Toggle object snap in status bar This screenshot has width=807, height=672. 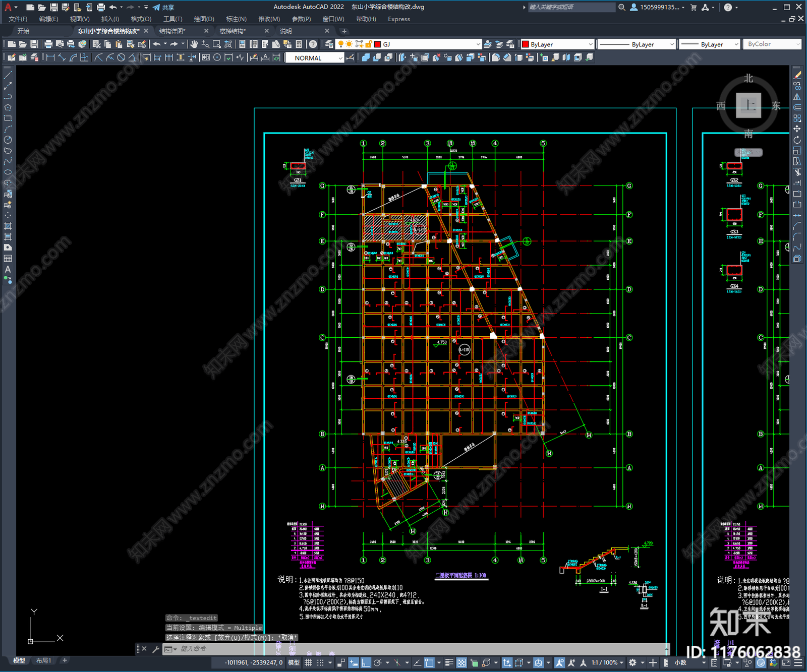click(429, 662)
